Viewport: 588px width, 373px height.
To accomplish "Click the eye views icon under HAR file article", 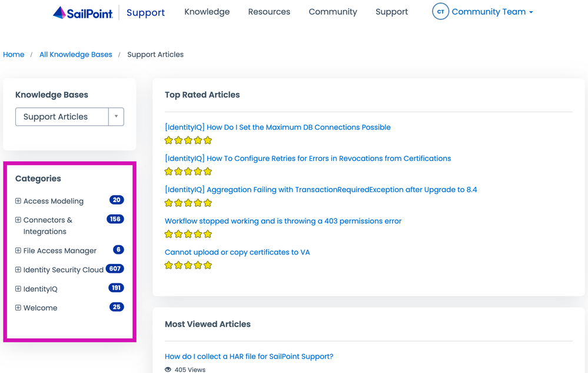I will (x=168, y=369).
